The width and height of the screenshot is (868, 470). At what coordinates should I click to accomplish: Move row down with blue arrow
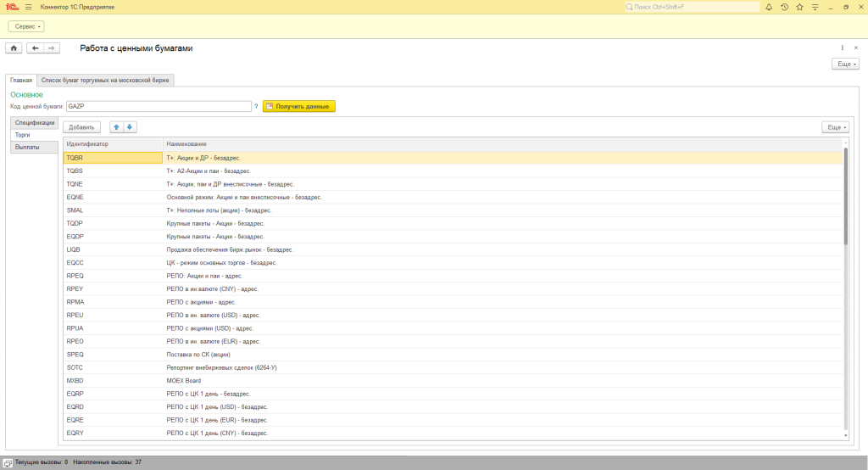tap(130, 127)
